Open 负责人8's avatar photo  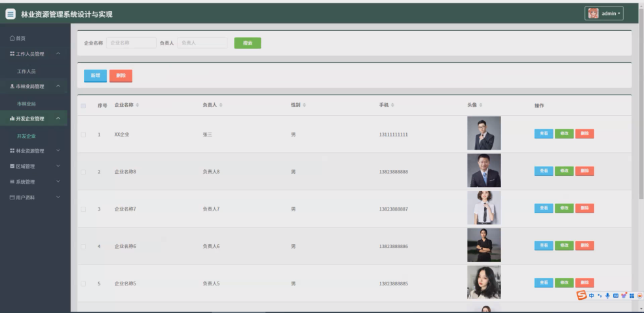click(484, 170)
